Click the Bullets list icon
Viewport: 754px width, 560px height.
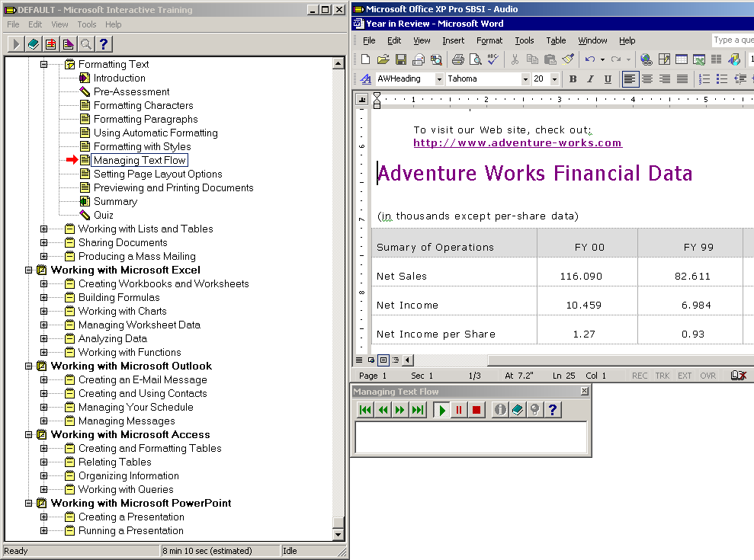pos(722,78)
